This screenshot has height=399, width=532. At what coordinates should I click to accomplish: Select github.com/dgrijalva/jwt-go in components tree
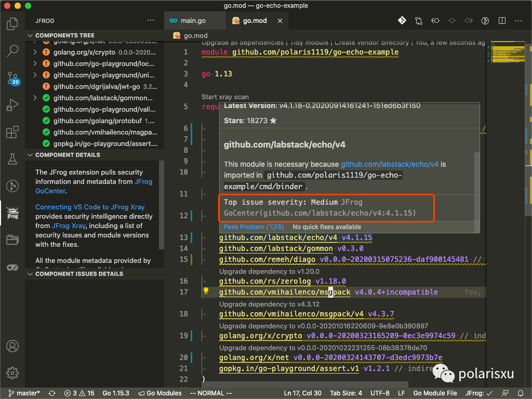[x=98, y=86]
